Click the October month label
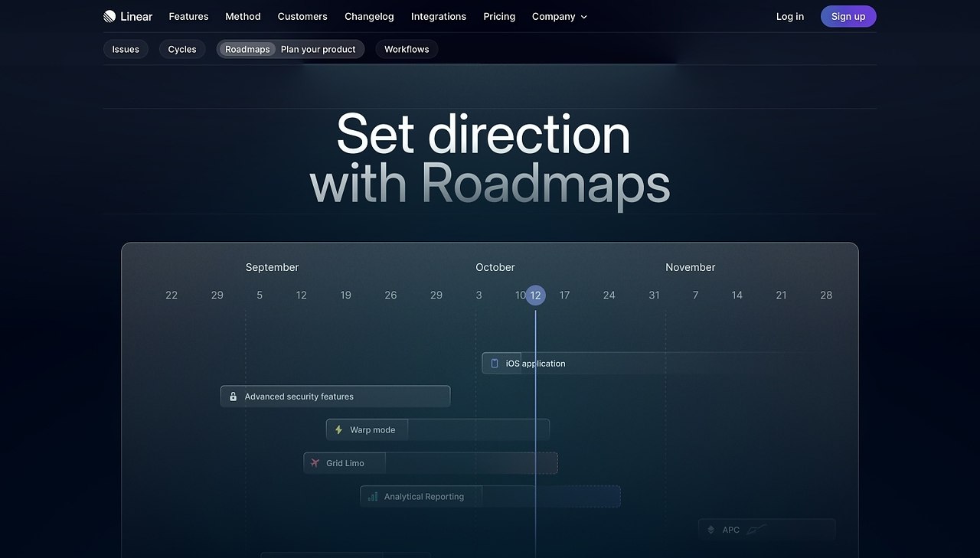Viewport: 980px width, 558px height. tap(495, 267)
